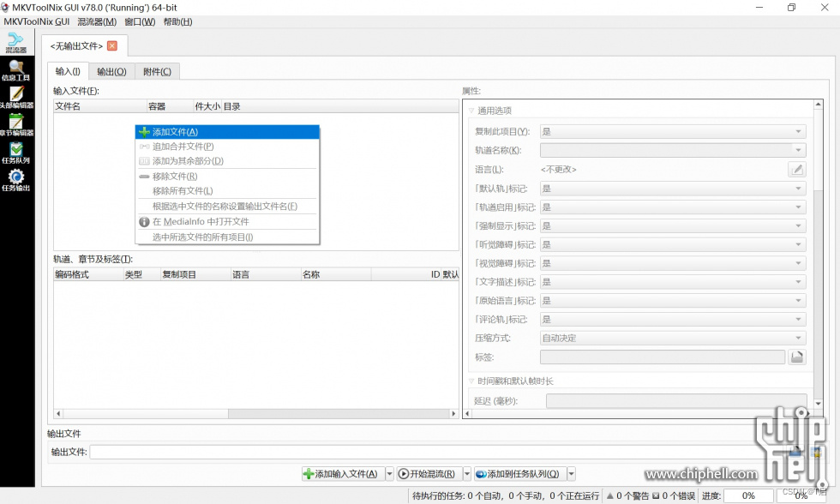Click the language edit pencil icon
The height and width of the screenshot is (504, 840).
coord(796,169)
